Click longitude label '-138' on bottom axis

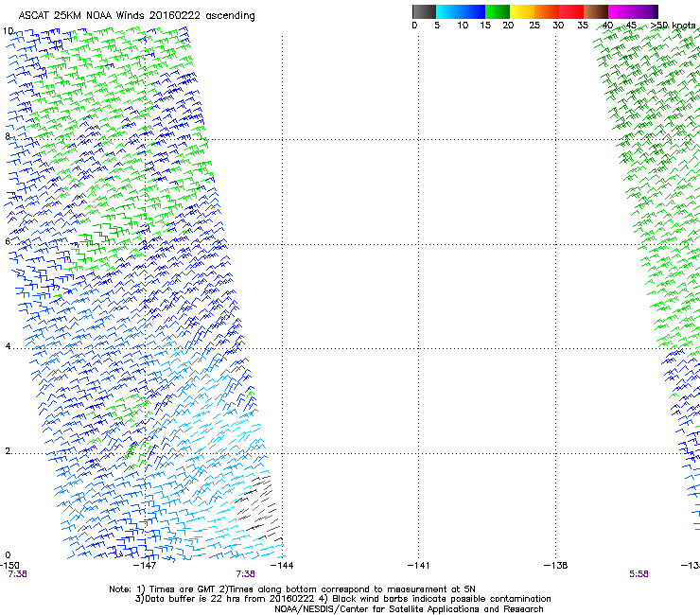[555, 566]
